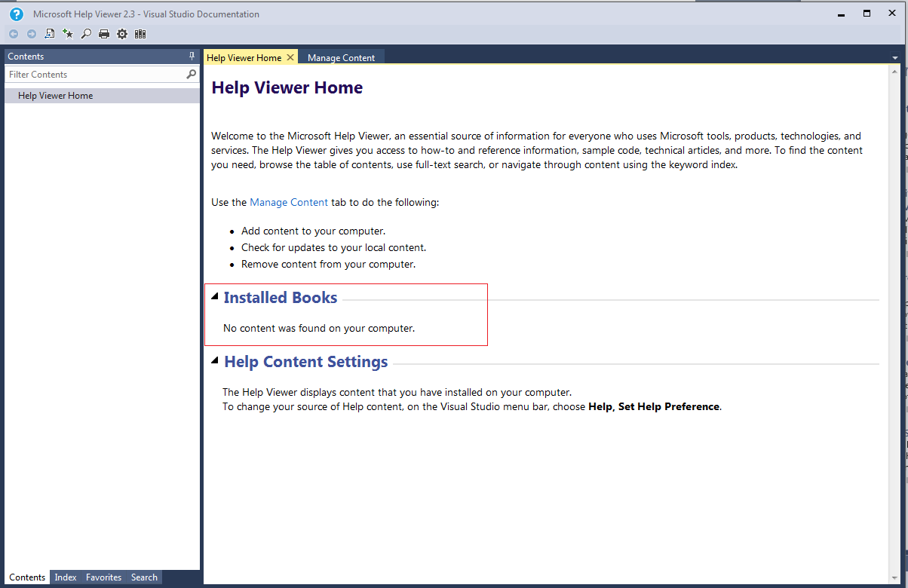The height and width of the screenshot is (588, 908).
Task: Switch to the Manage Content tab
Action: (342, 58)
